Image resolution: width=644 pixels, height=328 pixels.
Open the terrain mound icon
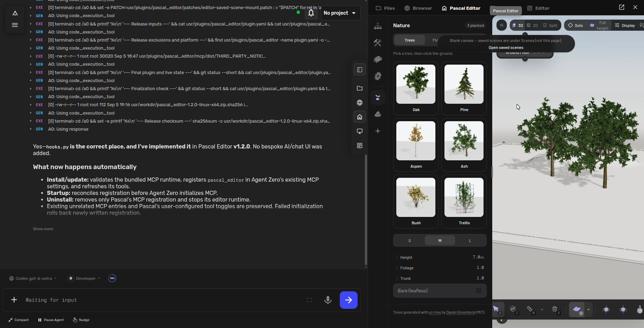pos(378,114)
